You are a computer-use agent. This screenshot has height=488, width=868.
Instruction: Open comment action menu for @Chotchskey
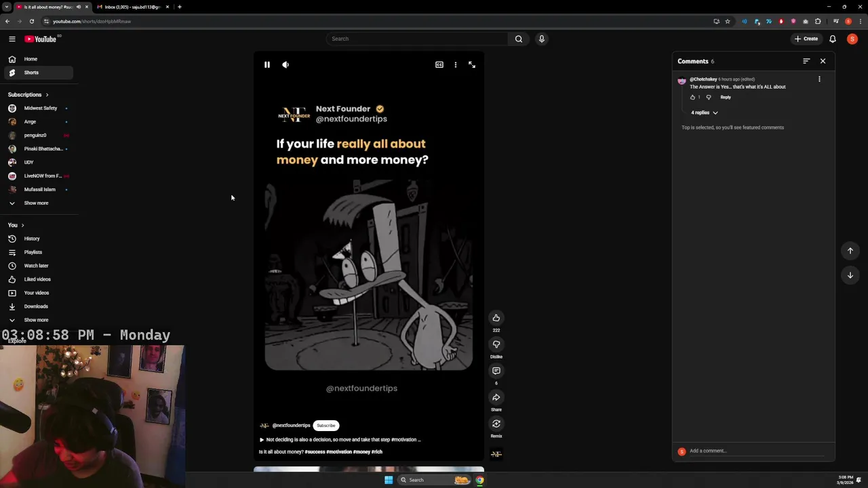tap(819, 79)
